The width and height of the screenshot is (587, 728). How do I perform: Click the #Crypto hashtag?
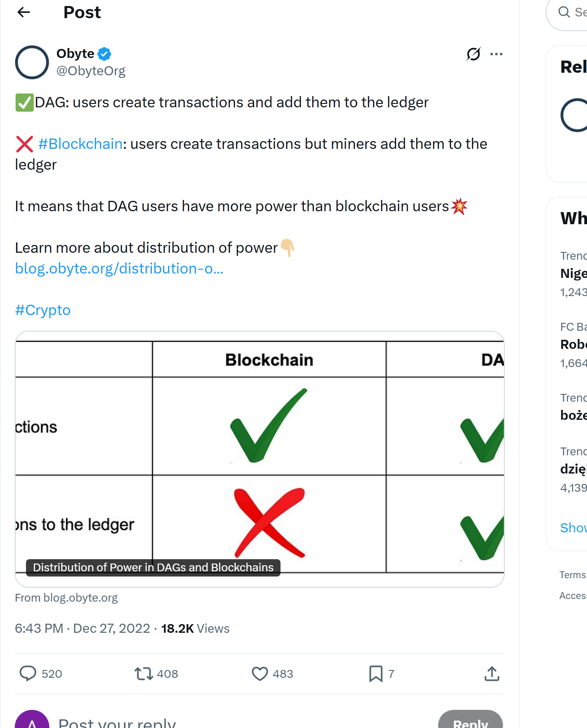(x=42, y=309)
